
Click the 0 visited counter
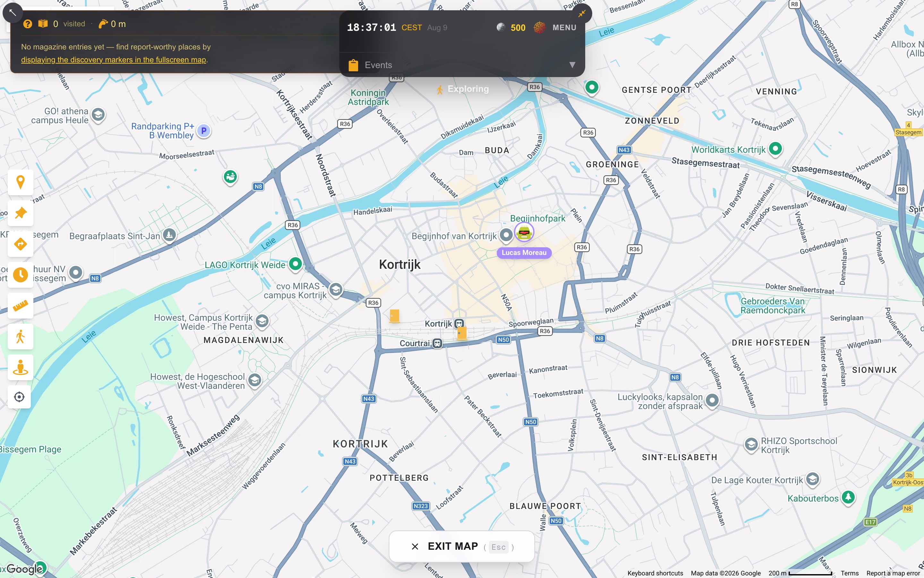[x=69, y=24]
